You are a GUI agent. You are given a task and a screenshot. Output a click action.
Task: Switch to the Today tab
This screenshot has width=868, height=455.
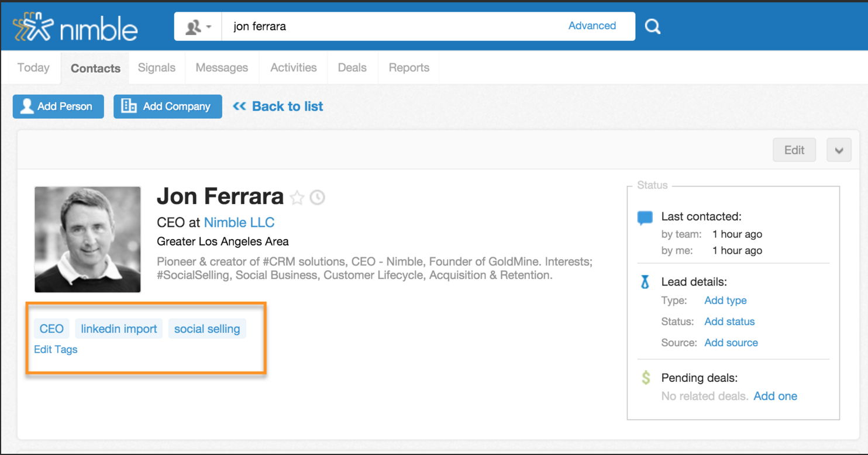pos(33,68)
